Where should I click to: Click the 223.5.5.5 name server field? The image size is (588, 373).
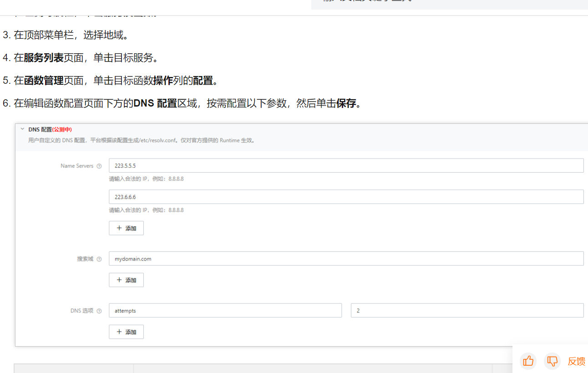[346, 166]
